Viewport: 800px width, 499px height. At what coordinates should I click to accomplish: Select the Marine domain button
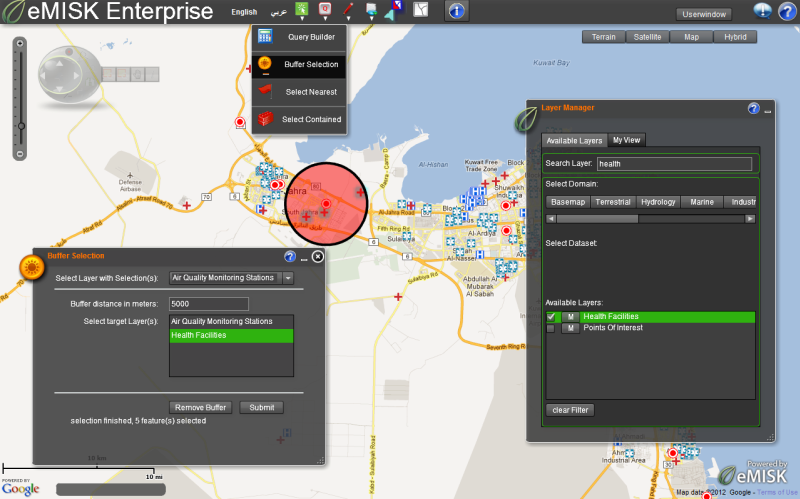pos(702,202)
